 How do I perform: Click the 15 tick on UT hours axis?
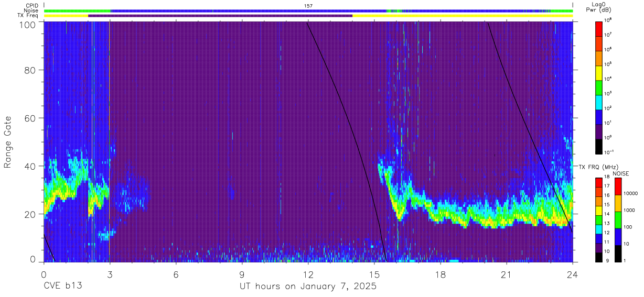tap(374, 274)
